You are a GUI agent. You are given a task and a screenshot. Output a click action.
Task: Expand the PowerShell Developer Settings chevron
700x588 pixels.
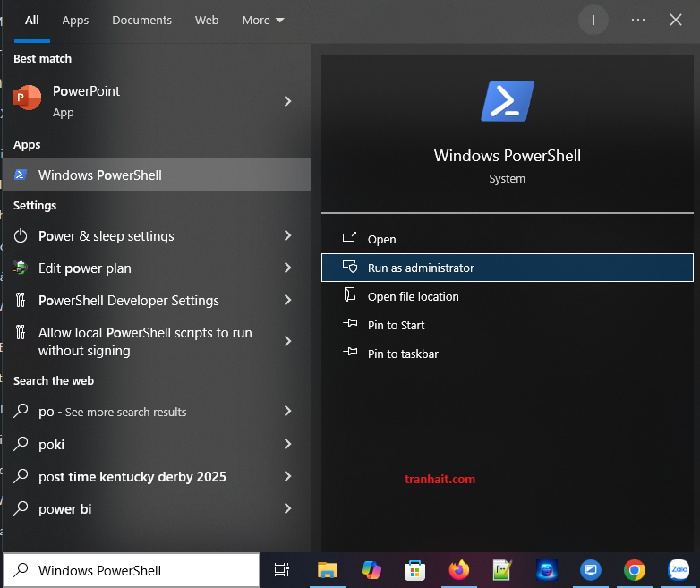pyautogui.click(x=288, y=300)
